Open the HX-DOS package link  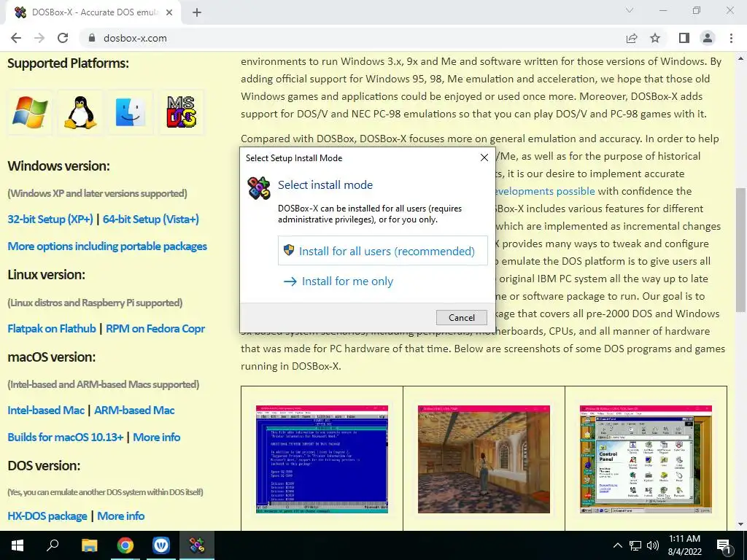tap(47, 516)
